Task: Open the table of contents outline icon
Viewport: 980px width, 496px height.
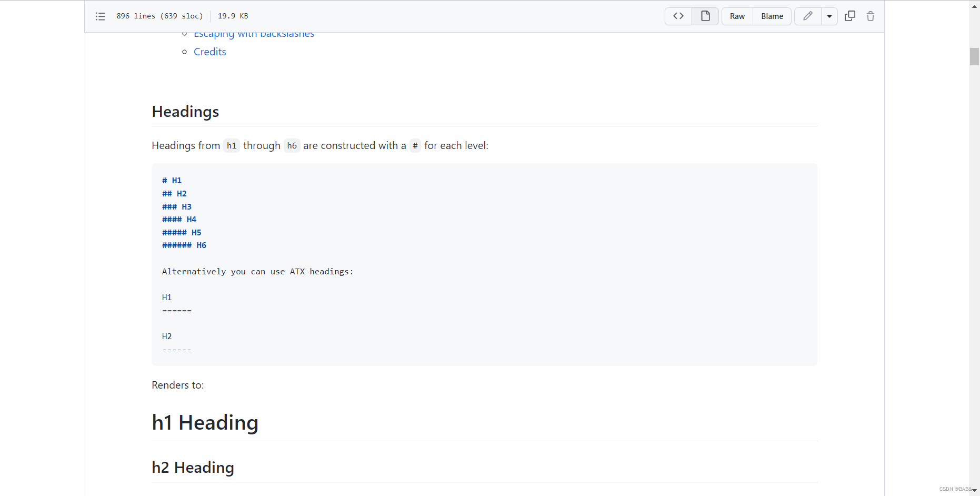Action: click(x=101, y=16)
